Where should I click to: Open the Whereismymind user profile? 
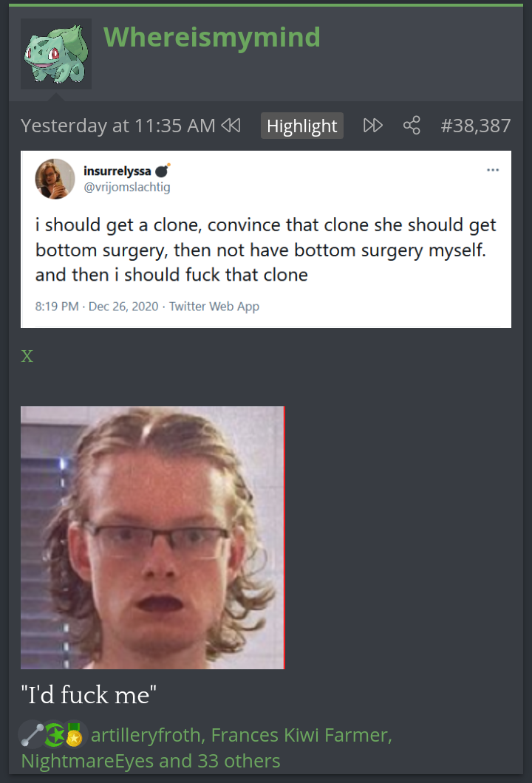(212, 37)
